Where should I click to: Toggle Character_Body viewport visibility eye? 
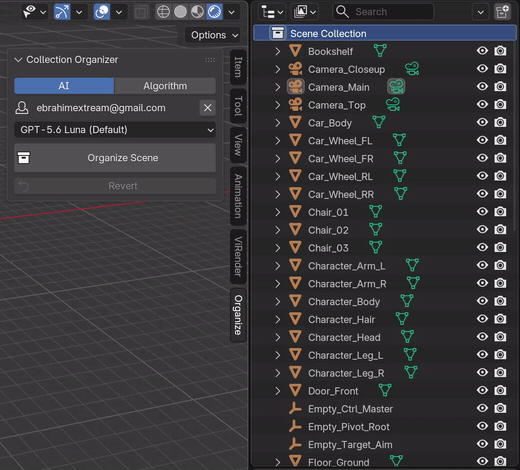482,301
